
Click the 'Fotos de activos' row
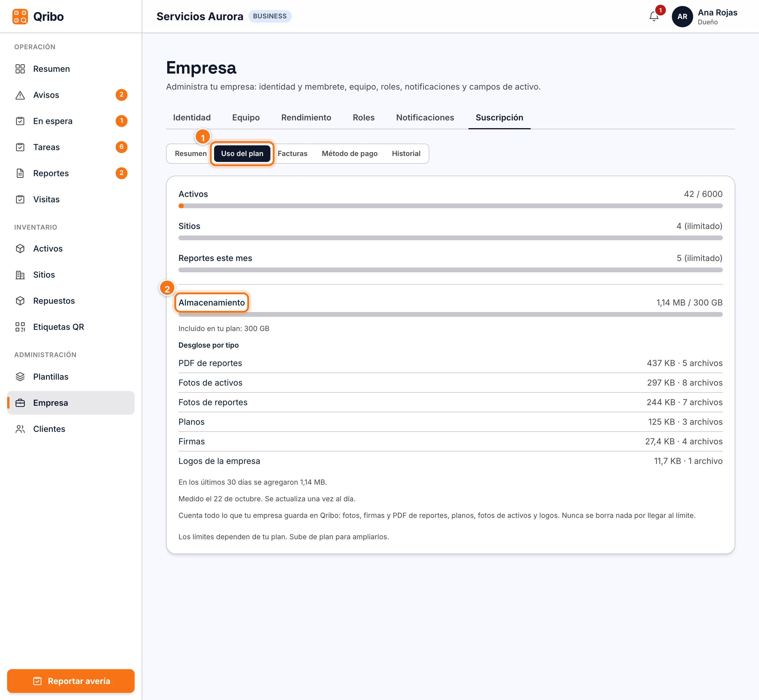click(450, 383)
